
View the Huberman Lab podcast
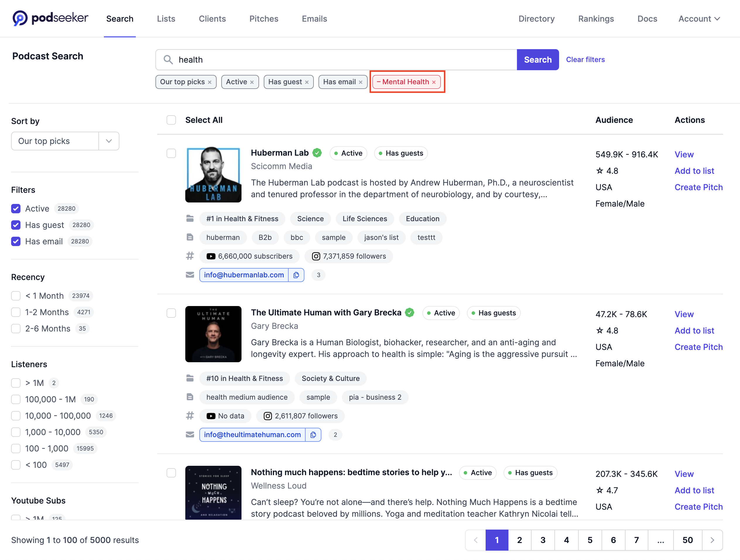(684, 154)
